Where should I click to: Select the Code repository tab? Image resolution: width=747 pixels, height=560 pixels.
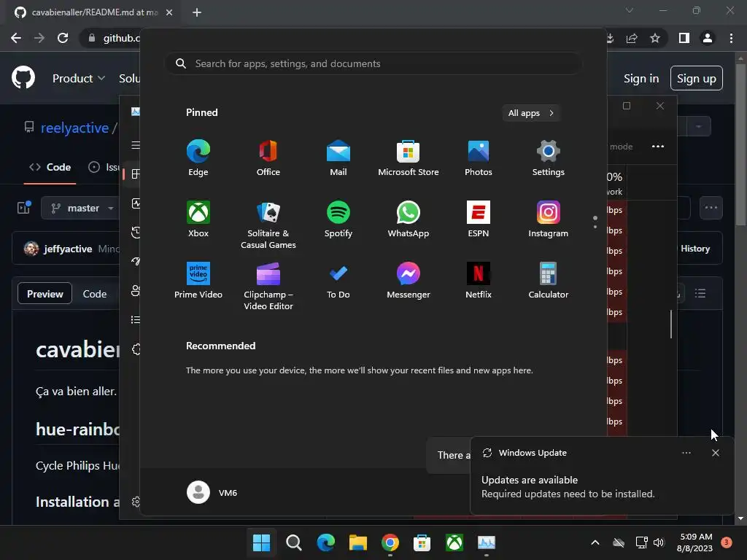click(50, 167)
